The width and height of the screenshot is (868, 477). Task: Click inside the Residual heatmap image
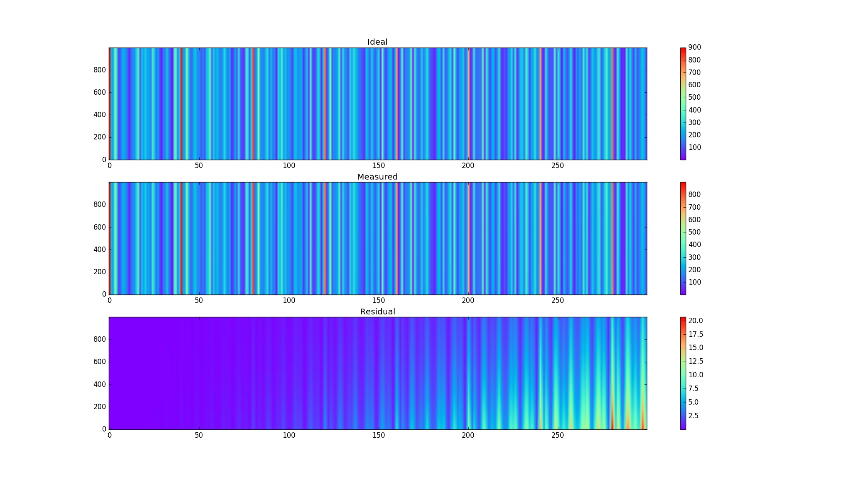(378, 373)
